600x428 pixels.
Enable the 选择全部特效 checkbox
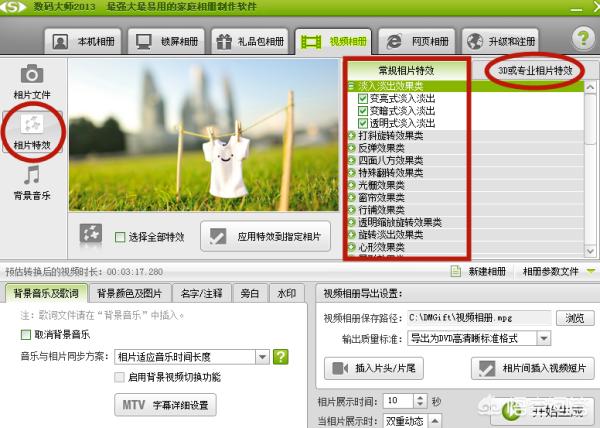121,237
